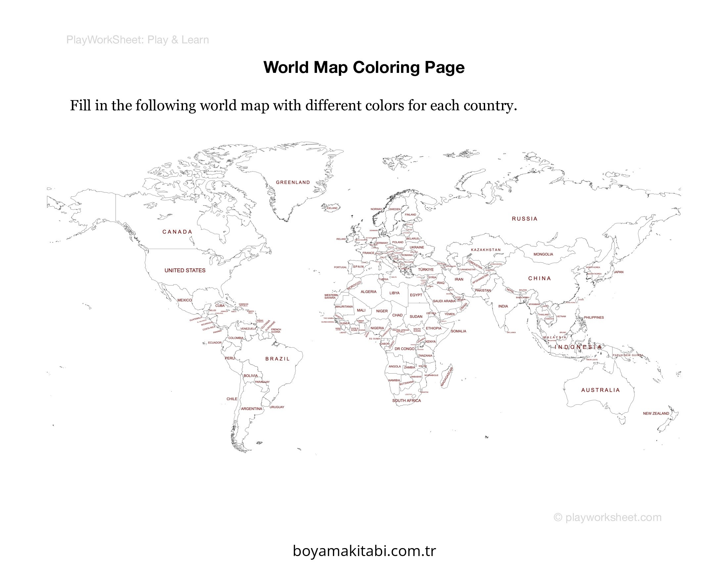Image resolution: width=728 pixels, height=563 pixels.
Task: Click the BRAZIL country label
Action: coord(277,359)
